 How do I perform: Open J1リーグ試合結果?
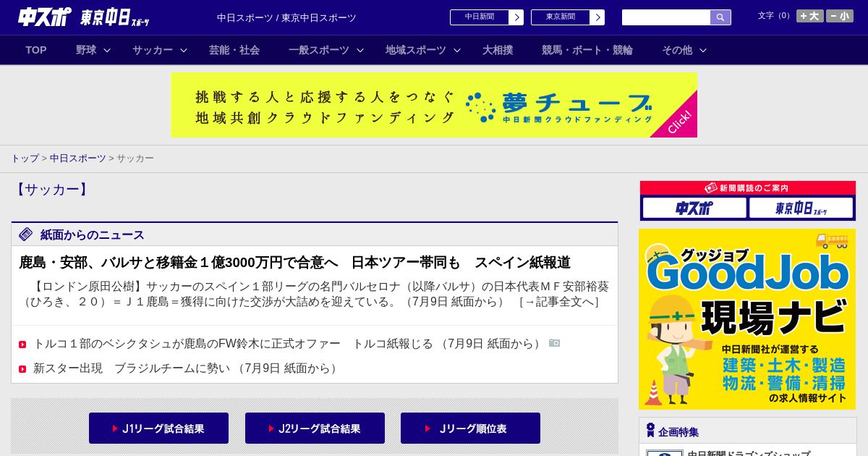(158, 428)
